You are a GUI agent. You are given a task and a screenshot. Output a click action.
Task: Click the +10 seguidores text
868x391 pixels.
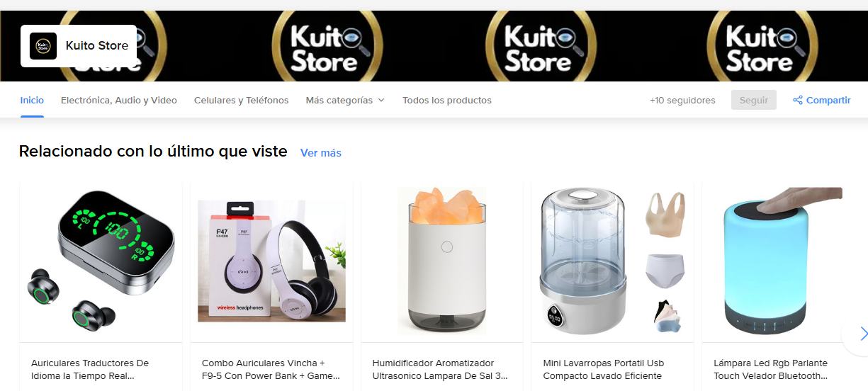682,100
